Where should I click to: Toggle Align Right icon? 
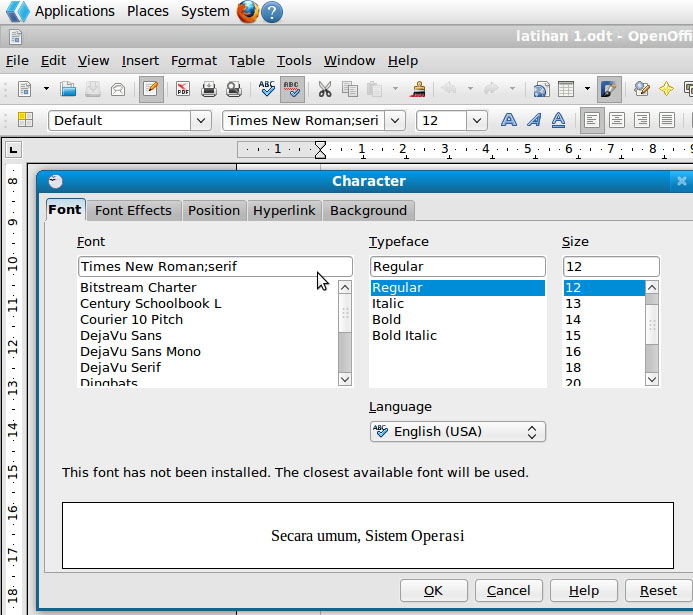tap(642, 120)
